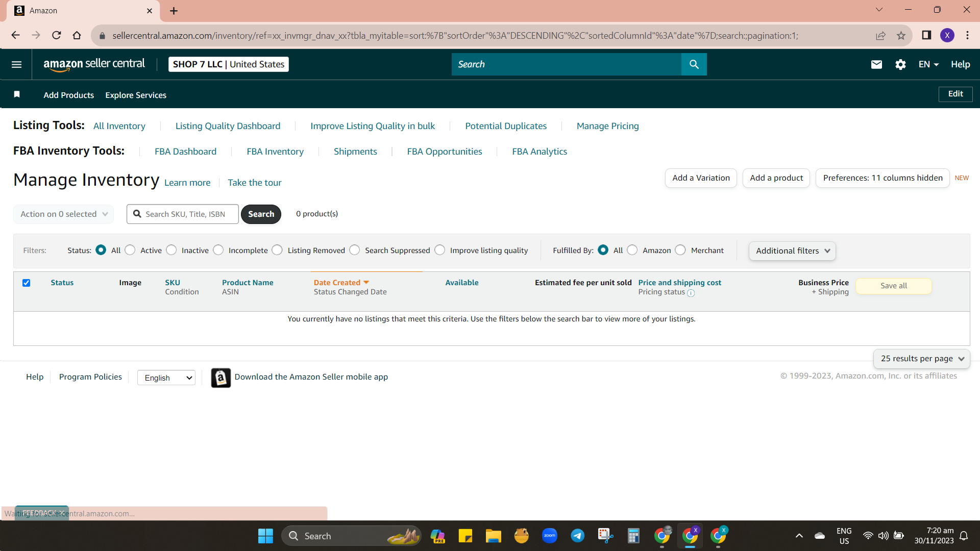980x551 pixels.
Task: Click the Add a product button
Action: [776, 178]
